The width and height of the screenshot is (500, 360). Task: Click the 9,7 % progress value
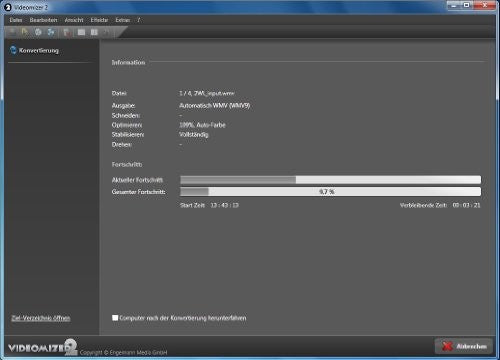pyautogui.click(x=327, y=192)
